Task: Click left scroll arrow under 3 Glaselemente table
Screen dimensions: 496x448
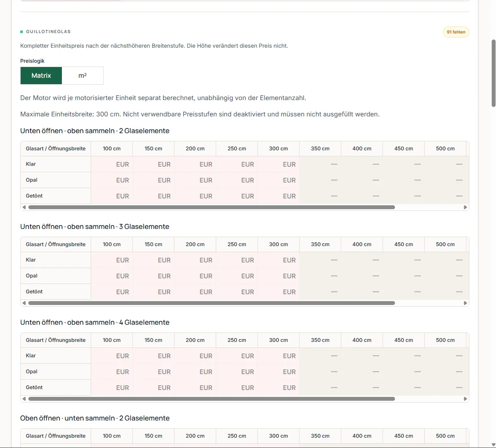Action: (24, 303)
